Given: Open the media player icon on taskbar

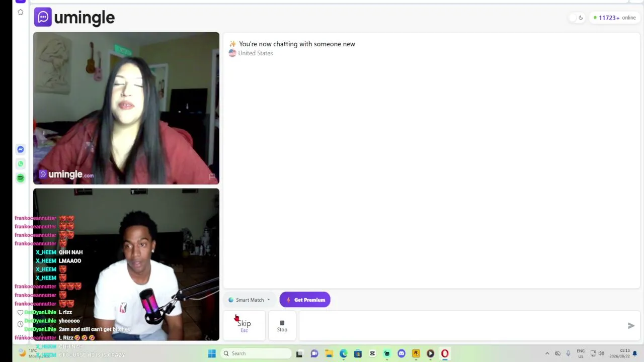Looking at the screenshot, I should (x=430, y=353).
